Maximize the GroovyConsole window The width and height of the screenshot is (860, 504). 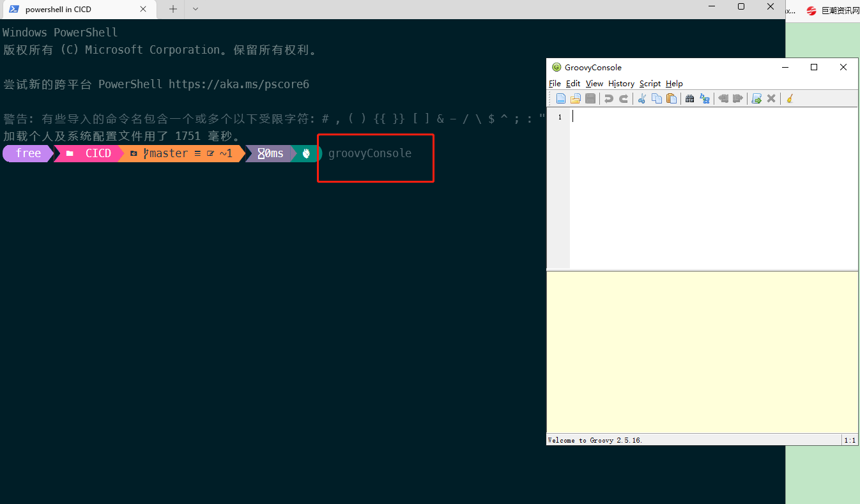(814, 67)
